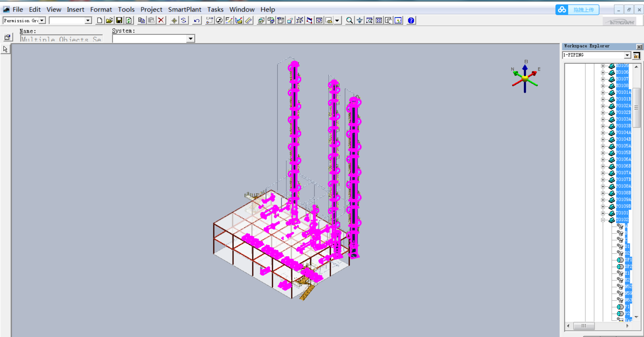Click the Rotate Object icon

coord(184,20)
